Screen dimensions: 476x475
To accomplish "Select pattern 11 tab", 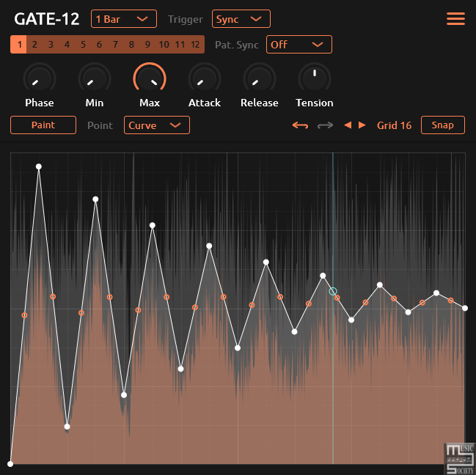I will (x=180, y=45).
